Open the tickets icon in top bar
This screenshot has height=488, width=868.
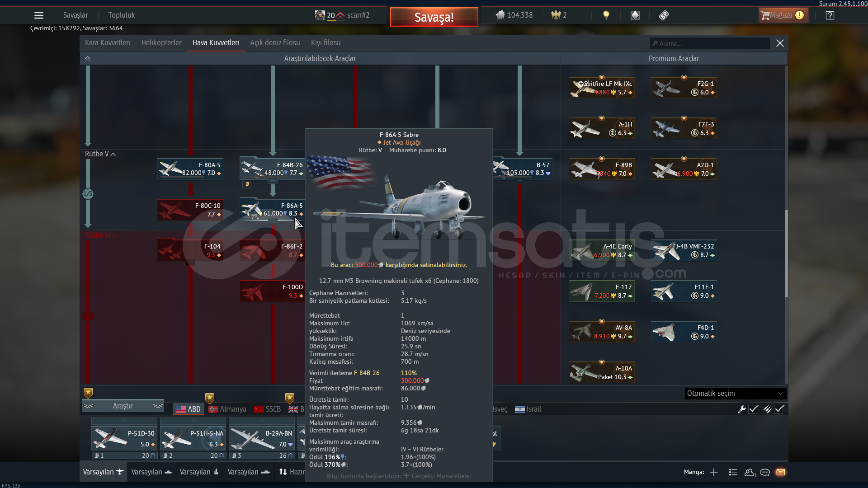tap(664, 15)
